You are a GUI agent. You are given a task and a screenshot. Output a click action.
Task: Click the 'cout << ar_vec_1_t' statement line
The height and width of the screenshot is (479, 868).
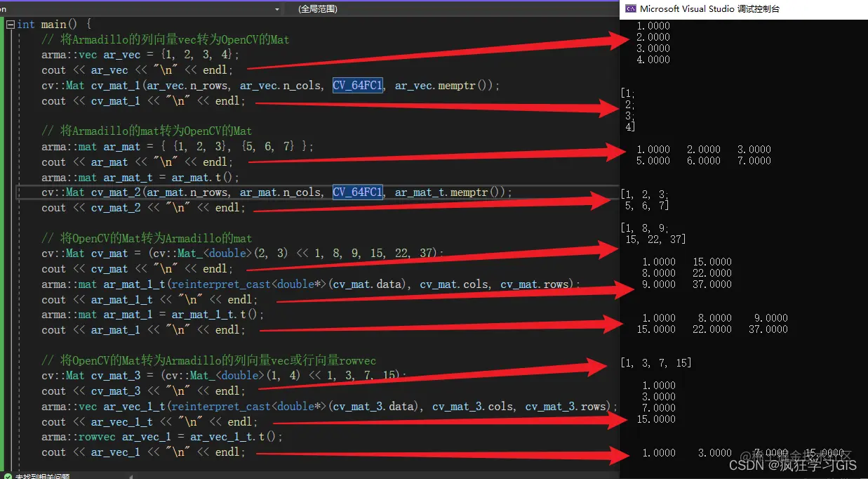point(150,422)
